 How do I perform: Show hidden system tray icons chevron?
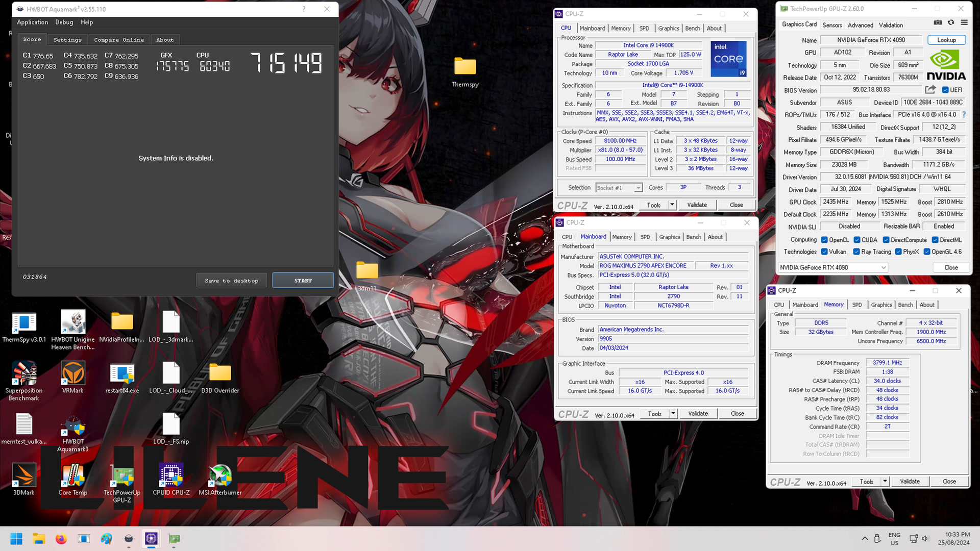tap(865, 538)
